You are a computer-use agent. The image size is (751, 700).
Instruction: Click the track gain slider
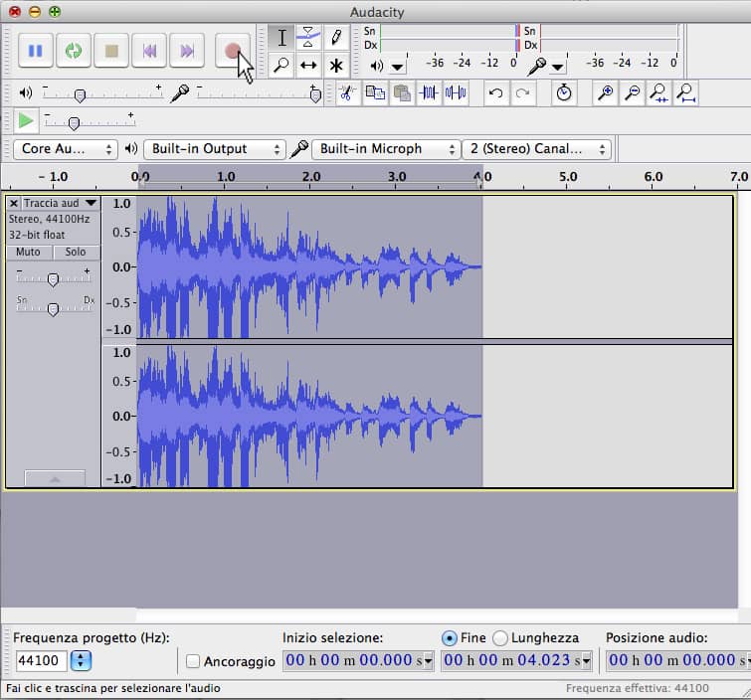pos(53,278)
